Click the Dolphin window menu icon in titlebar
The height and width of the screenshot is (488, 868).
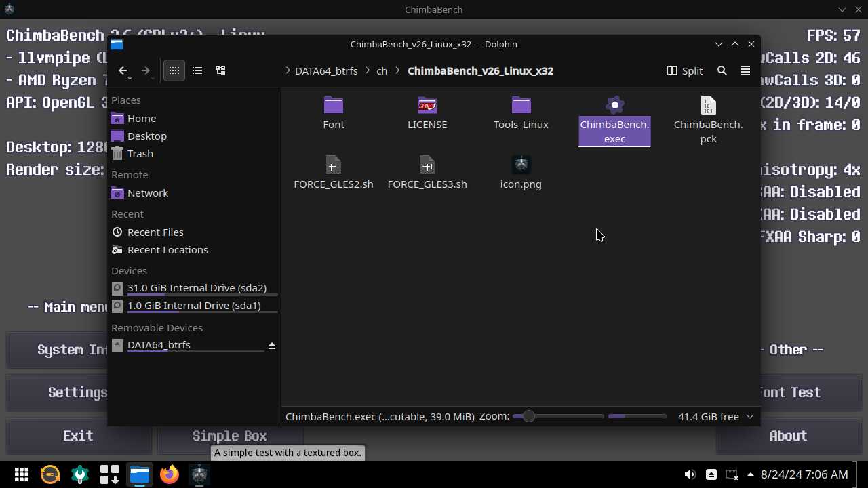click(x=117, y=44)
